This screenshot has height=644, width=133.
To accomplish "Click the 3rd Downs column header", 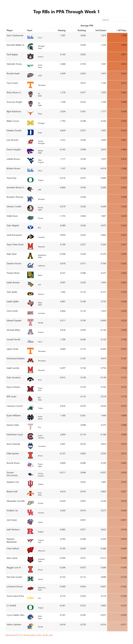I will point(101,31).
